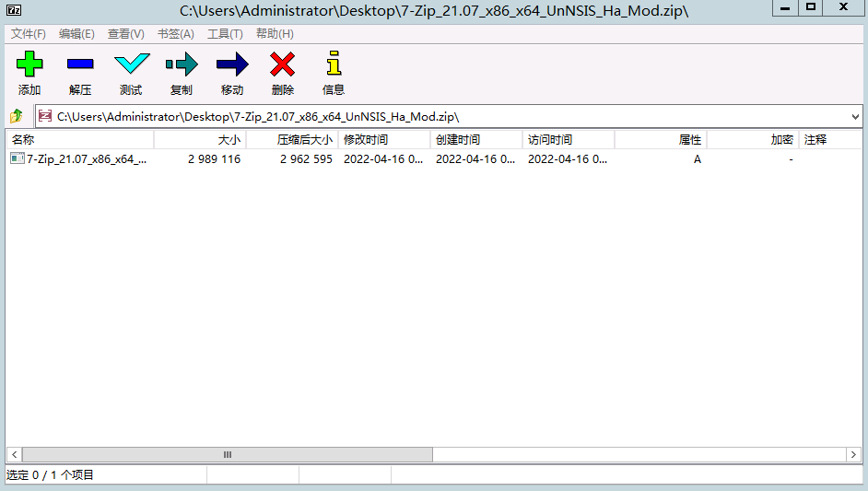Viewport: 868px width, 491px height.
Task: Click attribute value A
Action: pyautogui.click(x=698, y=158)
